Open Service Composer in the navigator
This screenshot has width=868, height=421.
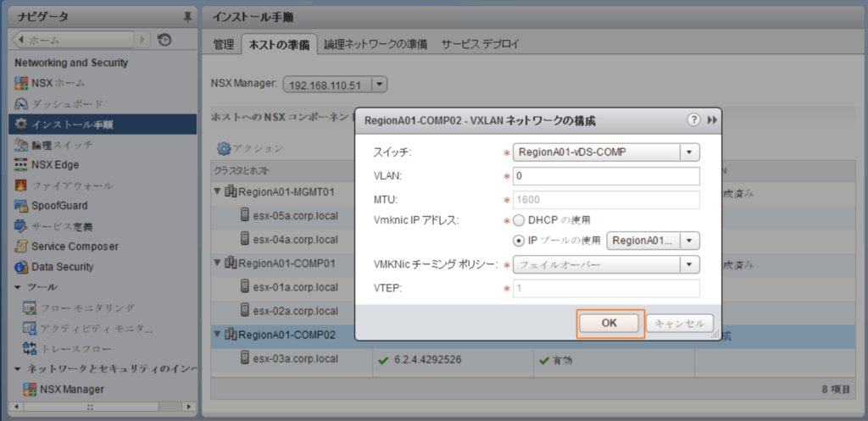click(x=66, y=247)
